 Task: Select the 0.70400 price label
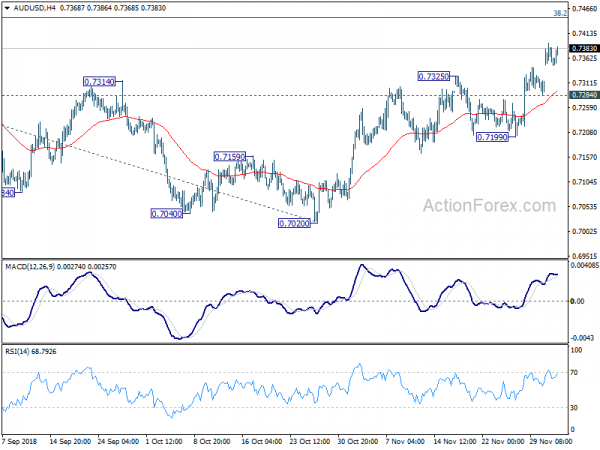(167, 214)
